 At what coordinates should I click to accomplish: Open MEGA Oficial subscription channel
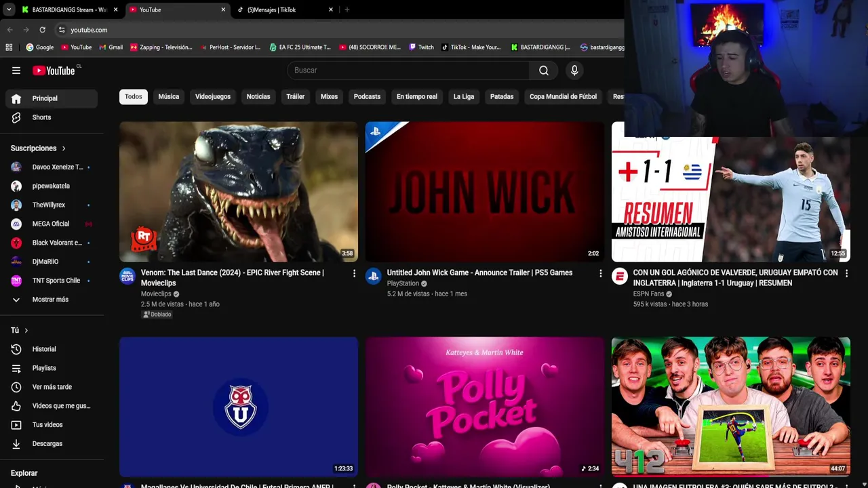click(52, 224)
